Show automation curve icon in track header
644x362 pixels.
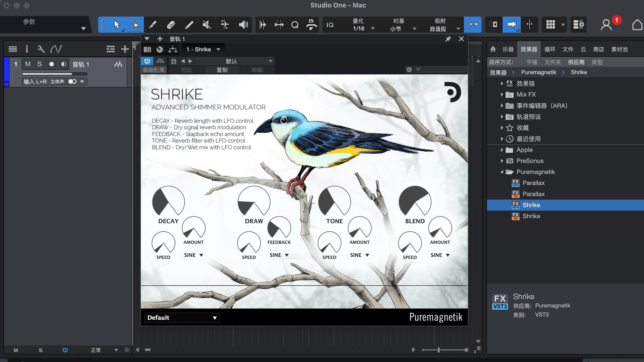56,49
